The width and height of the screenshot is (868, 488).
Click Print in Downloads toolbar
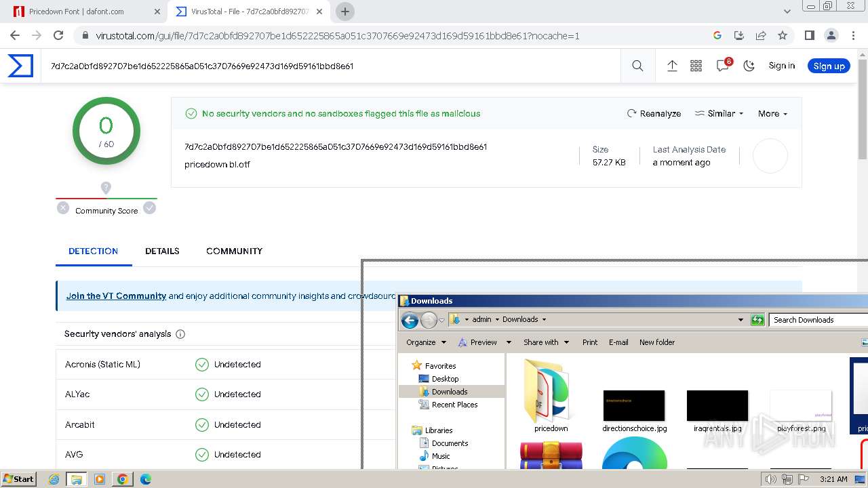click(x=590, y=342)
